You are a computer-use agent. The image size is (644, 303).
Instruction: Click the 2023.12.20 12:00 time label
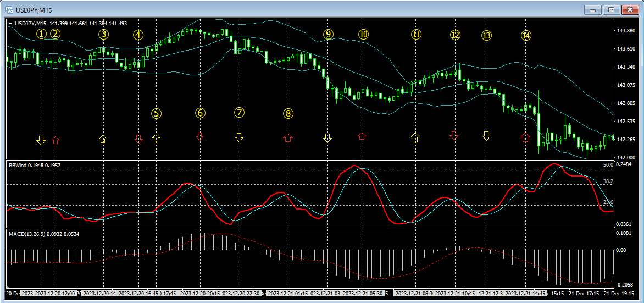pyautogui.click(x=54, y=294)
